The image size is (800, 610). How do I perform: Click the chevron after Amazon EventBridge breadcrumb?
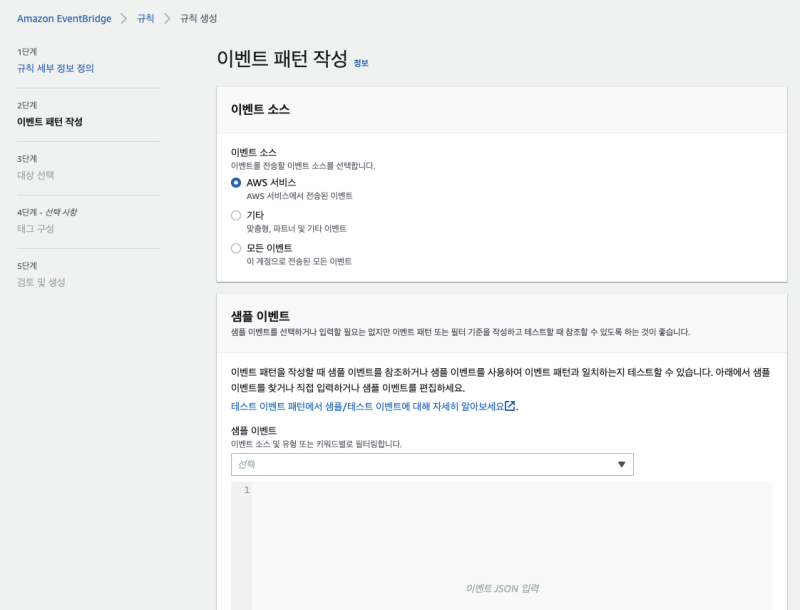tap(124, 19)
